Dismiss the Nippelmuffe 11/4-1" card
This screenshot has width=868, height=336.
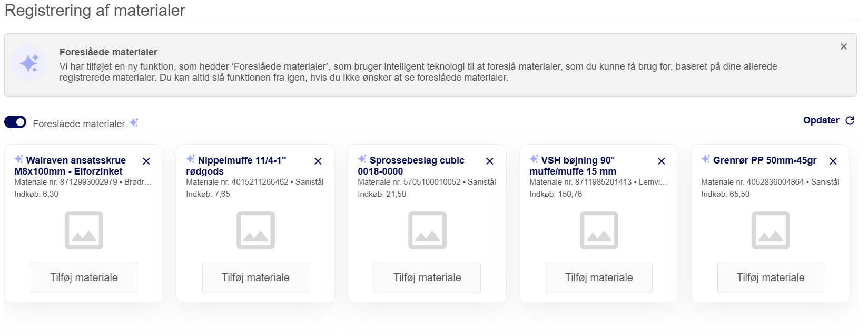pyautogui.click(x=318, y=161)
